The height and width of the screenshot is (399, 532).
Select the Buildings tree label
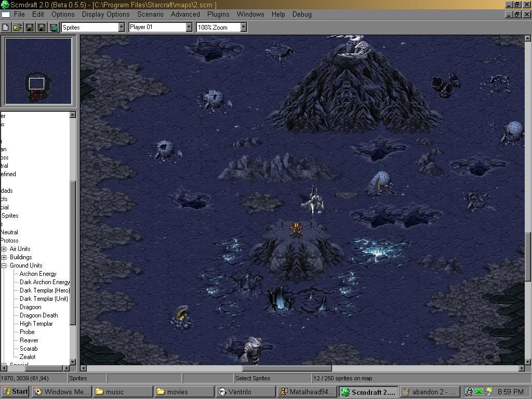point(21,257)
